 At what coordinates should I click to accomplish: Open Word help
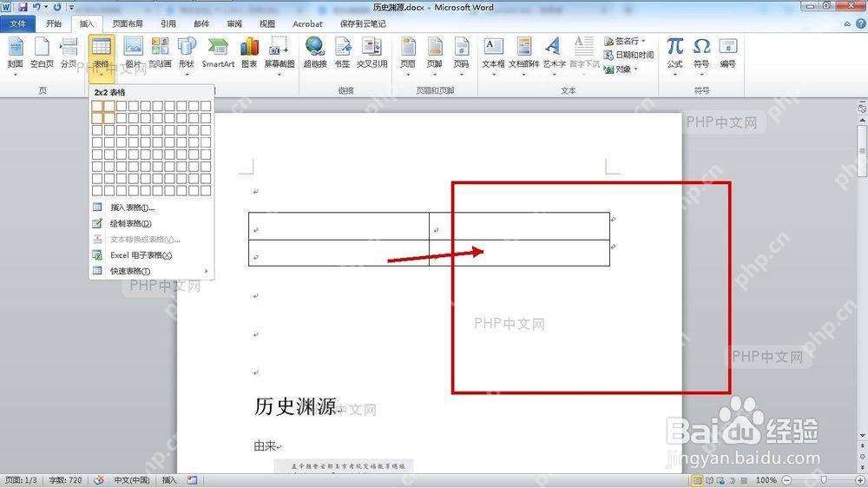tap(861, 23)
